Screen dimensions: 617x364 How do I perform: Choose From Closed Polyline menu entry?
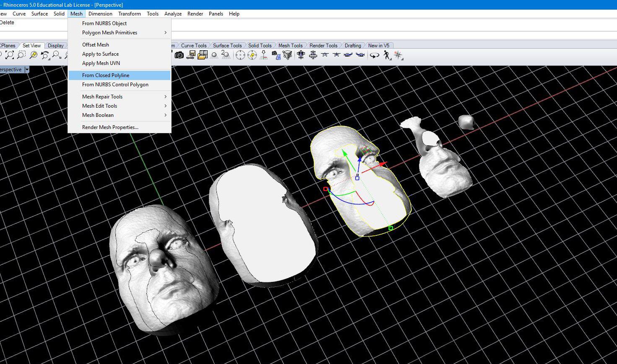pyautogui.click(x=120, y=75)
